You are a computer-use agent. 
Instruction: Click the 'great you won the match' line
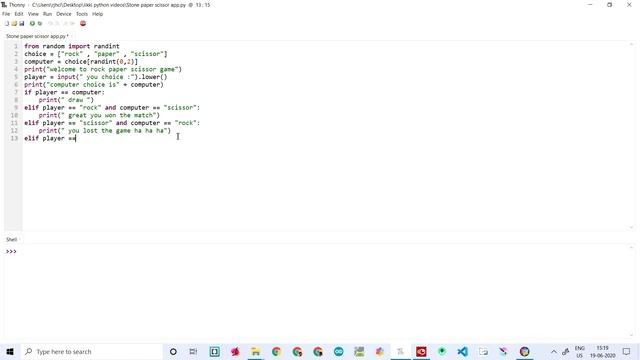point(99,115)
